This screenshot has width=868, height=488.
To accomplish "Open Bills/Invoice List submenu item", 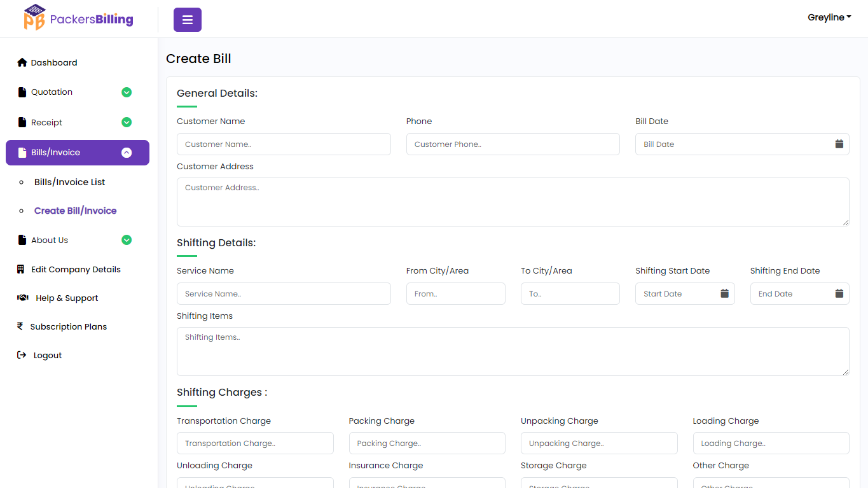I will [x=70, y=182].
